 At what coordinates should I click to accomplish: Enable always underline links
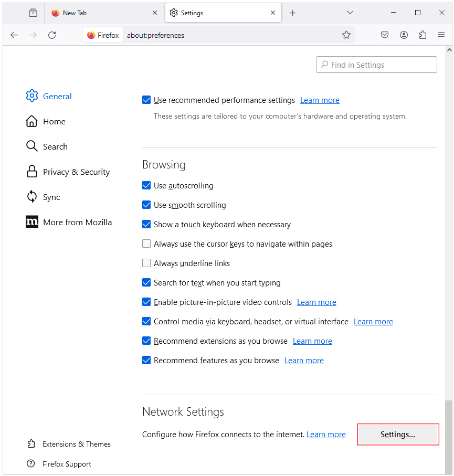[146, 263]
